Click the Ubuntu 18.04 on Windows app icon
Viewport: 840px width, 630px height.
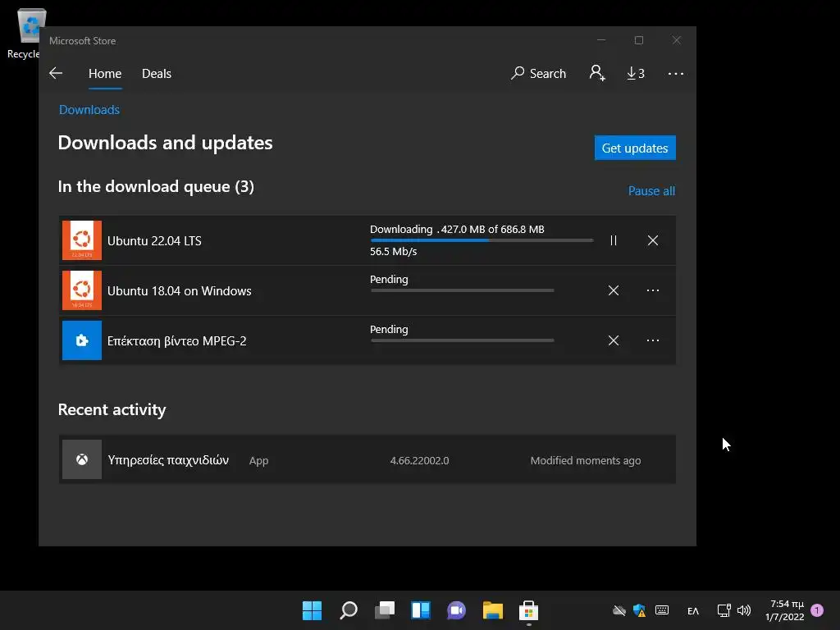click(x=82, y=290)
